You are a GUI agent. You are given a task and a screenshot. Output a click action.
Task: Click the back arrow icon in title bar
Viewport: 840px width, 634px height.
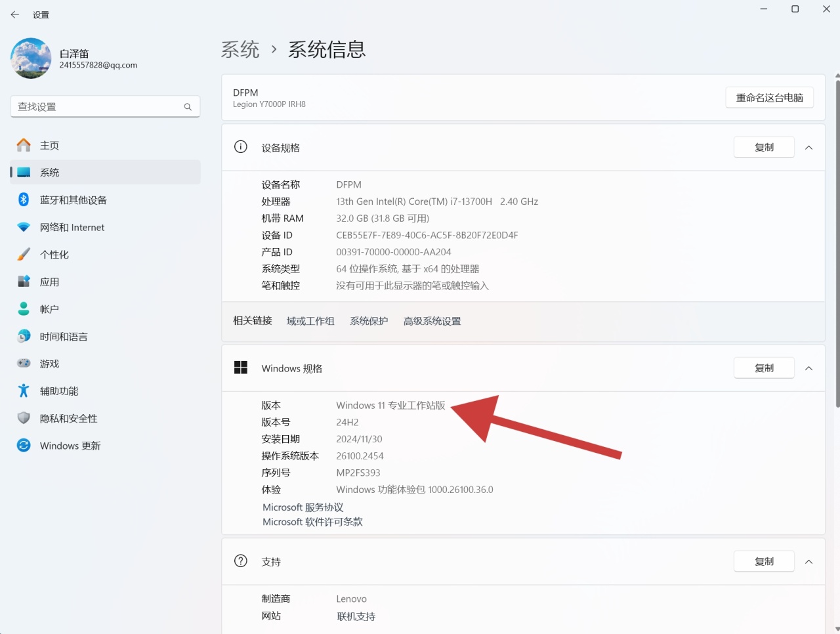pos(15,14)
